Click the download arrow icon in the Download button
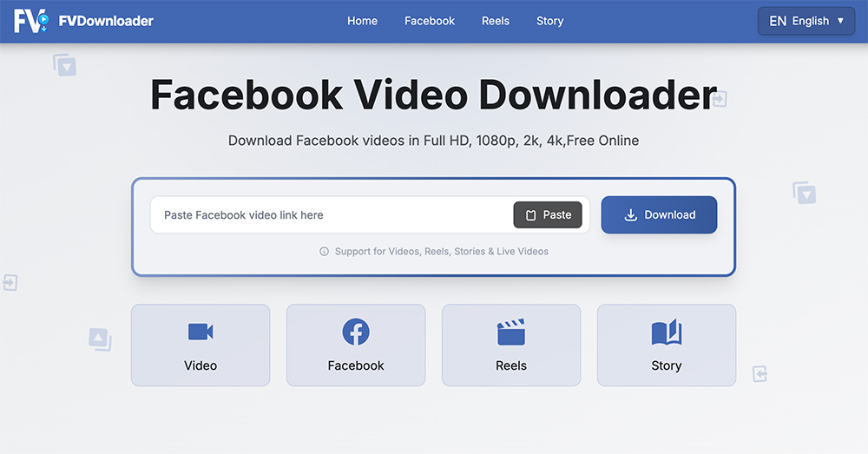Screen dimensions: 868x454 pyautogui.click(x=630, y=214)
